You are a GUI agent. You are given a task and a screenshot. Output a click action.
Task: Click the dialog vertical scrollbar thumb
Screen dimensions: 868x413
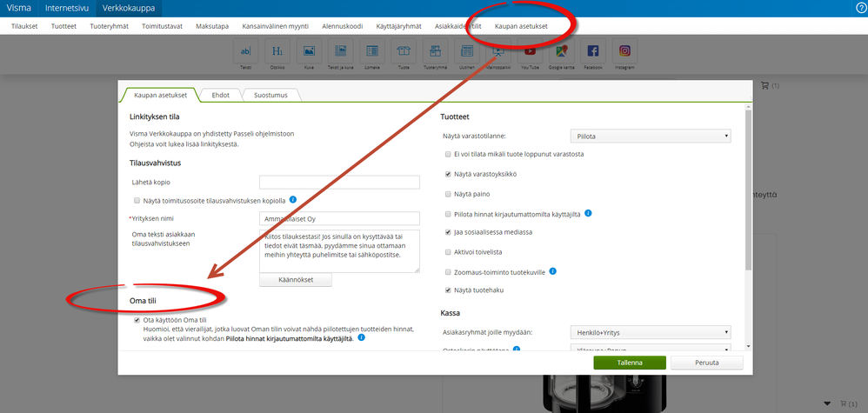coord(749,190)
